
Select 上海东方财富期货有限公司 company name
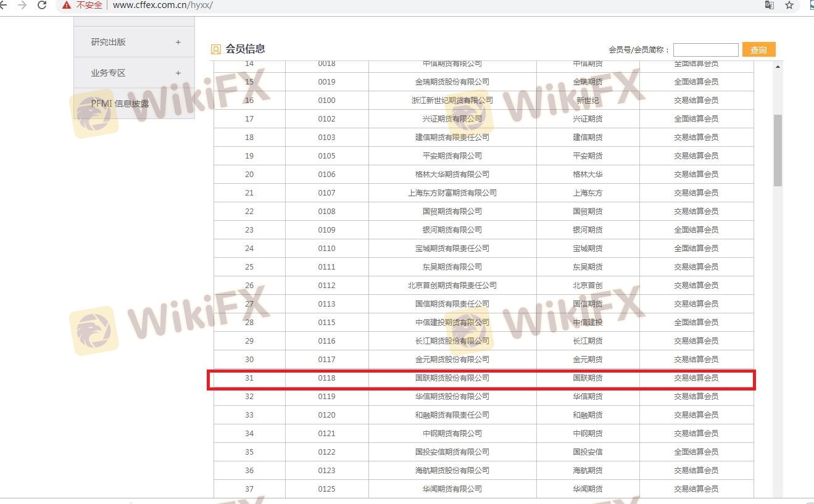(452, 192)
